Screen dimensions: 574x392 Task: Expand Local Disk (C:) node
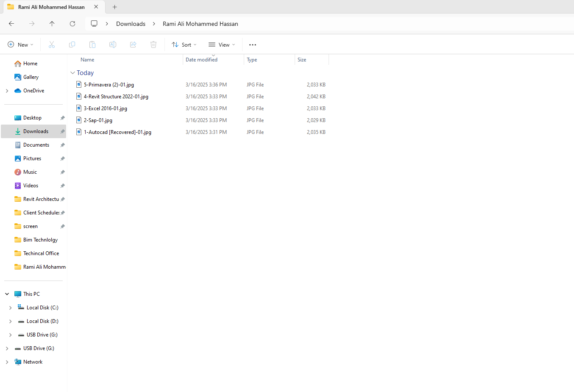click(x=10, y=308)
